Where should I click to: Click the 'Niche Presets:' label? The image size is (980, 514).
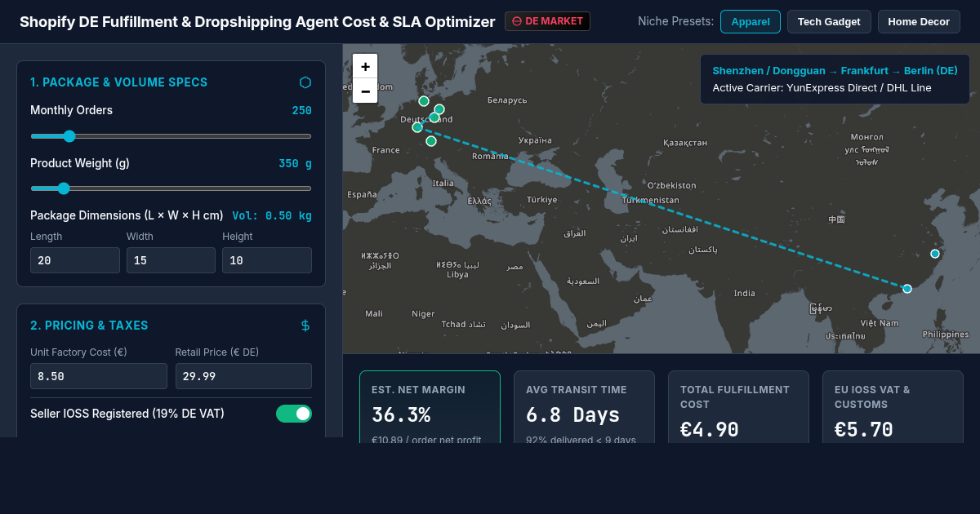coord(675,21)
